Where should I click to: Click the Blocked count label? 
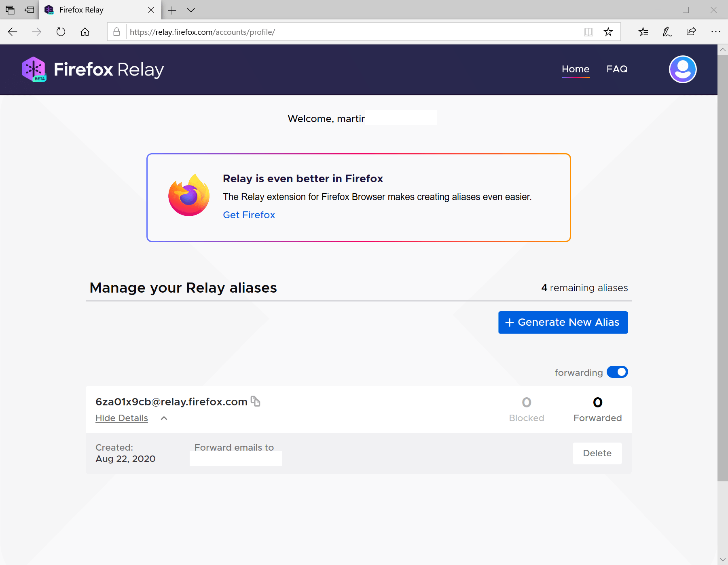tap(526, 418)
